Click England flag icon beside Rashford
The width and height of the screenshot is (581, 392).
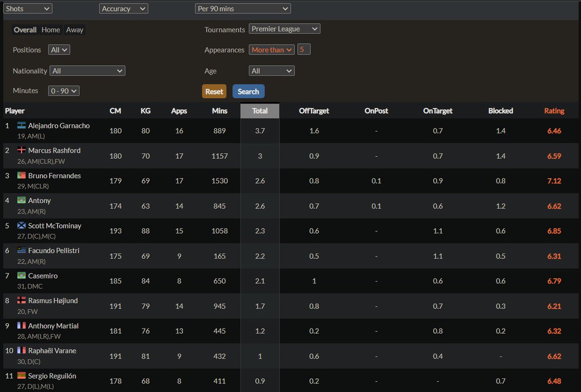point(21,150)
